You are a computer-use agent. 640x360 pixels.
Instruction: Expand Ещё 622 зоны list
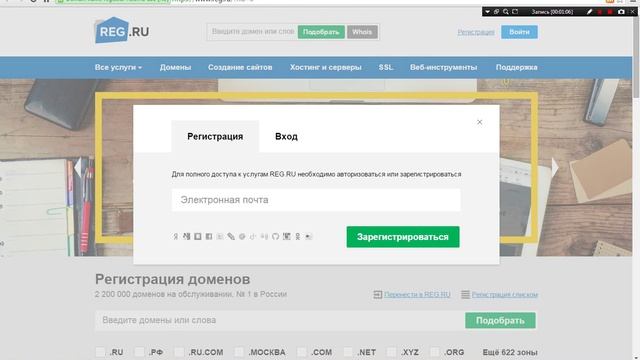[x=510, y=352]
